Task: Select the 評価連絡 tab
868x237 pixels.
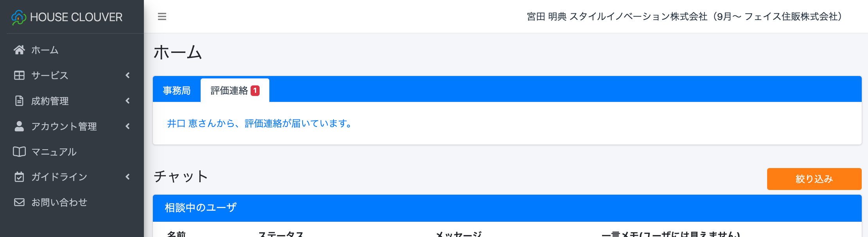Action: [229, 90]
